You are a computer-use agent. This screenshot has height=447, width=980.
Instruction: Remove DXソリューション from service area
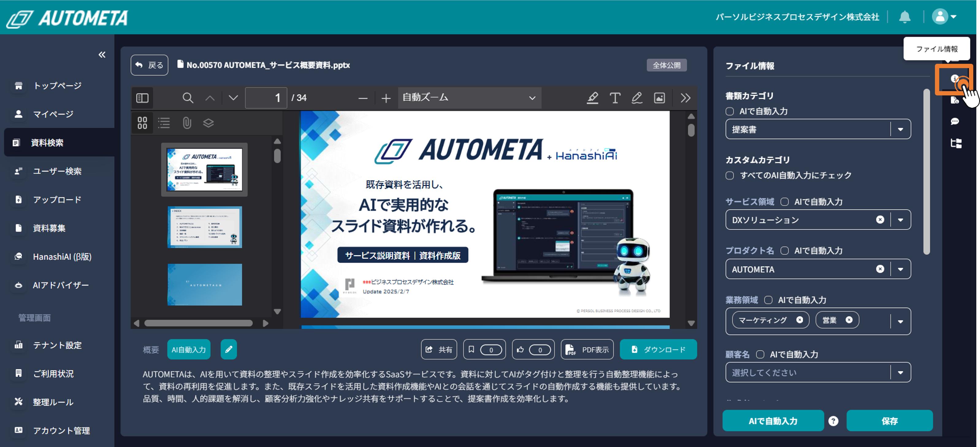(880, 220)
